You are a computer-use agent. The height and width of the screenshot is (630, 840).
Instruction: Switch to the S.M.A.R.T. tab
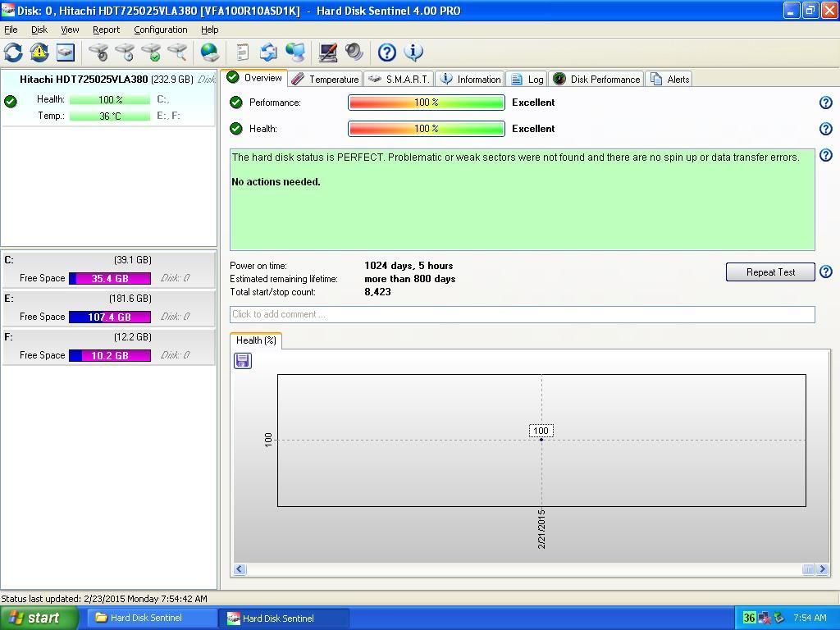[x=399, y=80]
